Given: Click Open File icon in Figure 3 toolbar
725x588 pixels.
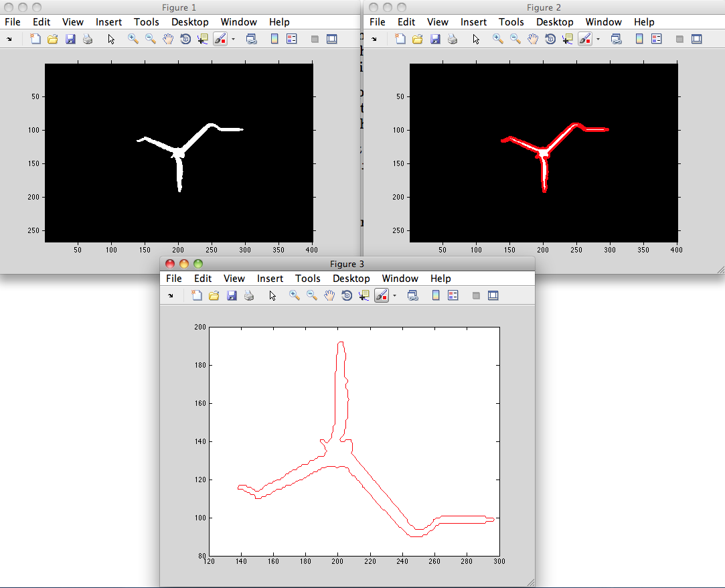Looking at the screenshot, I should pyautogui.click(x=214, y=295).
